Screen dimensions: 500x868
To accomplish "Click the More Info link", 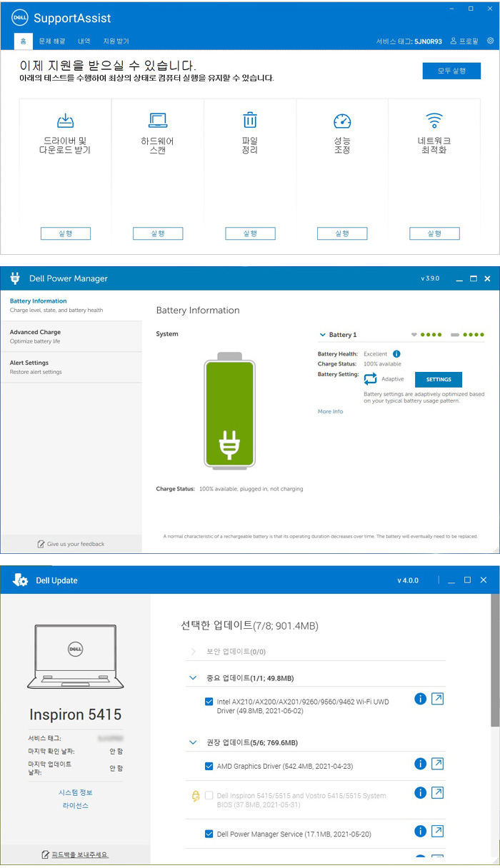I will click(x=331, y=412).
